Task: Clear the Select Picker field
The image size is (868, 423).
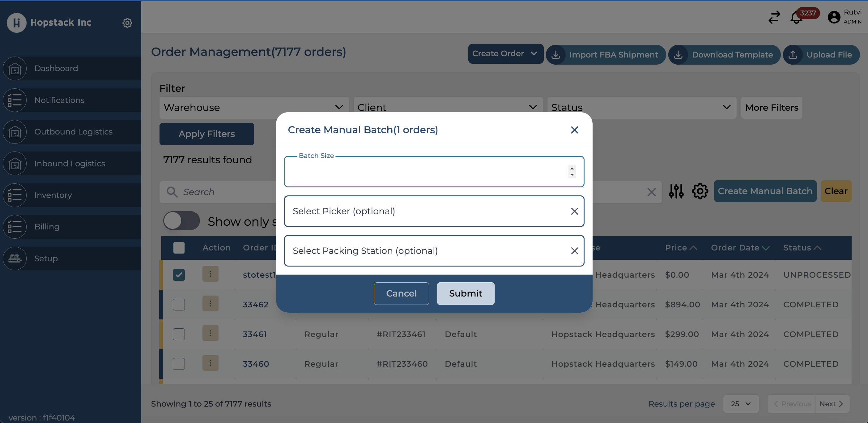Action: [575, 211]
